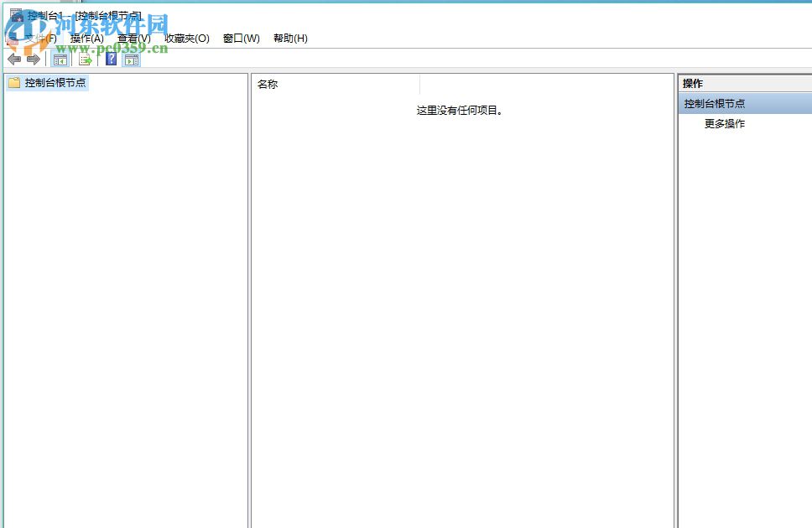Click the folder icon beside 控制台根节点

(13, 83)
